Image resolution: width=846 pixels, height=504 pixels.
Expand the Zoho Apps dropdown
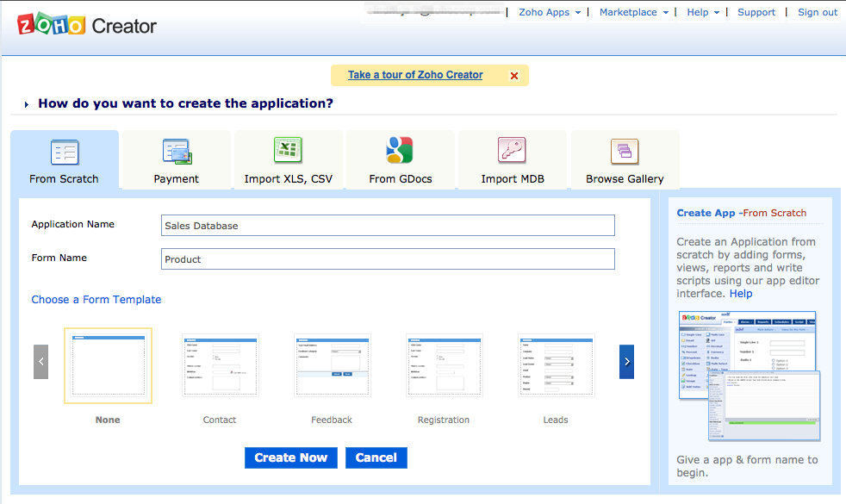click(550, 12)
